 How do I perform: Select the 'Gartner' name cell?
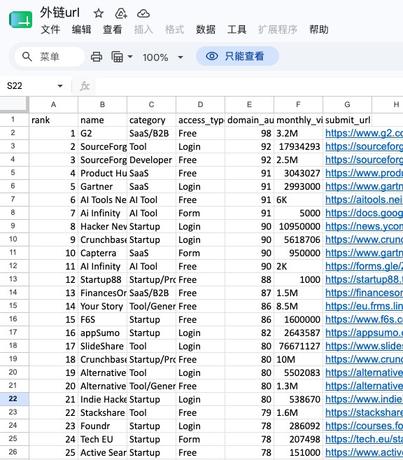coord(102,187)
